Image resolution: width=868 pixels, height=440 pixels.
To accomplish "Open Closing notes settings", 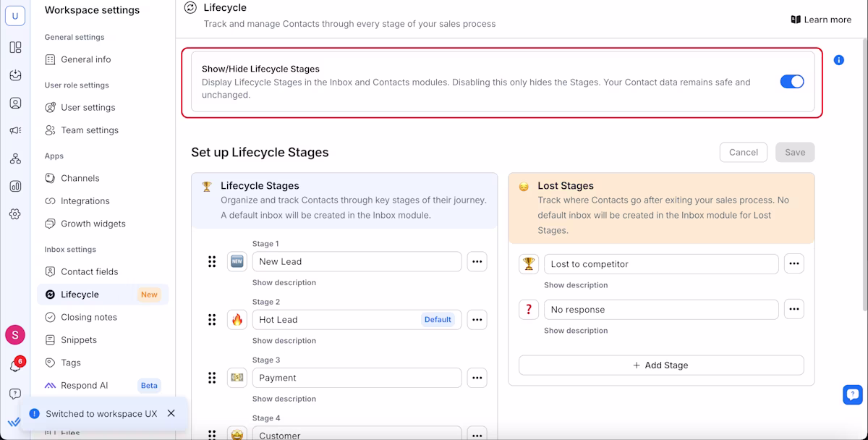I will [103, 317].
